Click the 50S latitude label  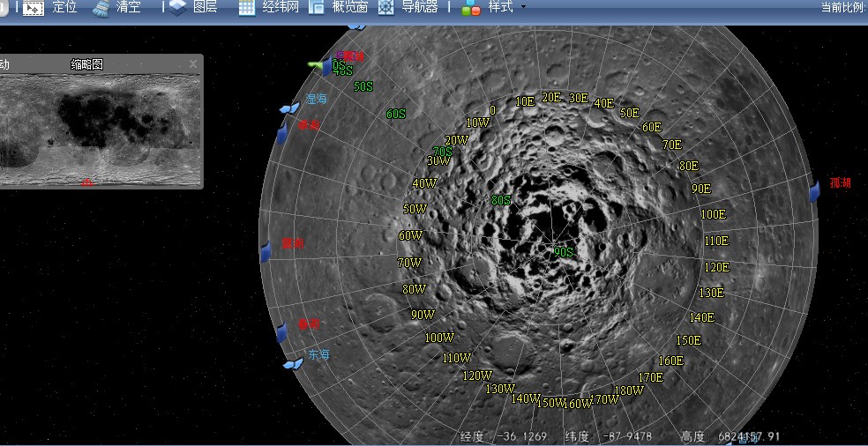tap(363, 86)
